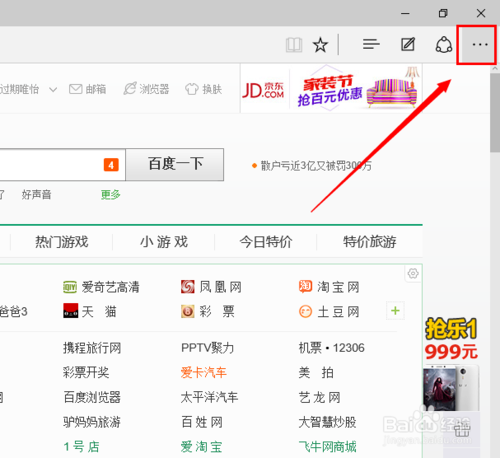This screenshot has width=500, height=458.
Task: Open the green 飞牛网商城 link
Action: 327,447
